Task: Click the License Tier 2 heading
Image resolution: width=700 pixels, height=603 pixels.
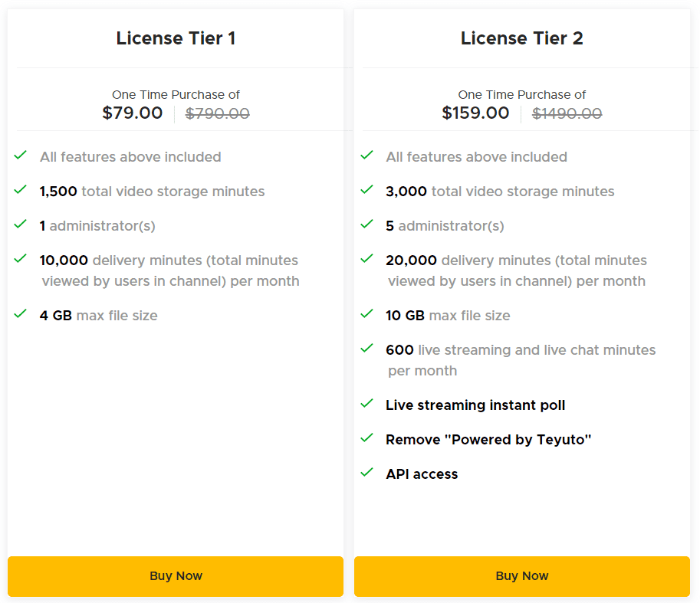Action: tap(521, 38)
